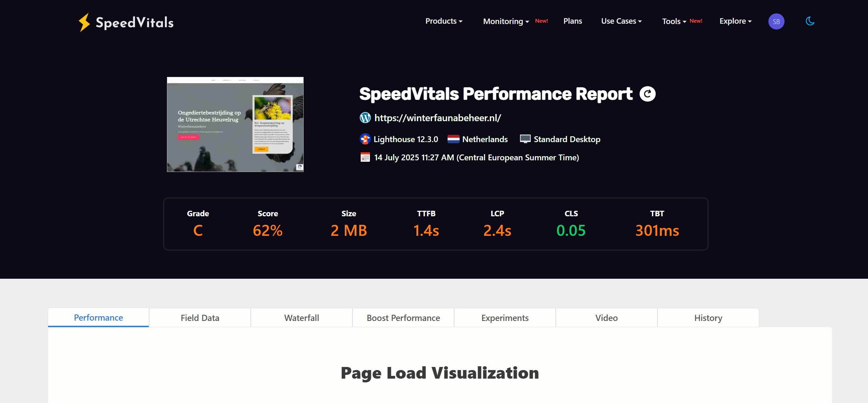This screenshot has width=868, height=403.
Task: Open the Use Cases dropdown
Action: coord(621,21)
